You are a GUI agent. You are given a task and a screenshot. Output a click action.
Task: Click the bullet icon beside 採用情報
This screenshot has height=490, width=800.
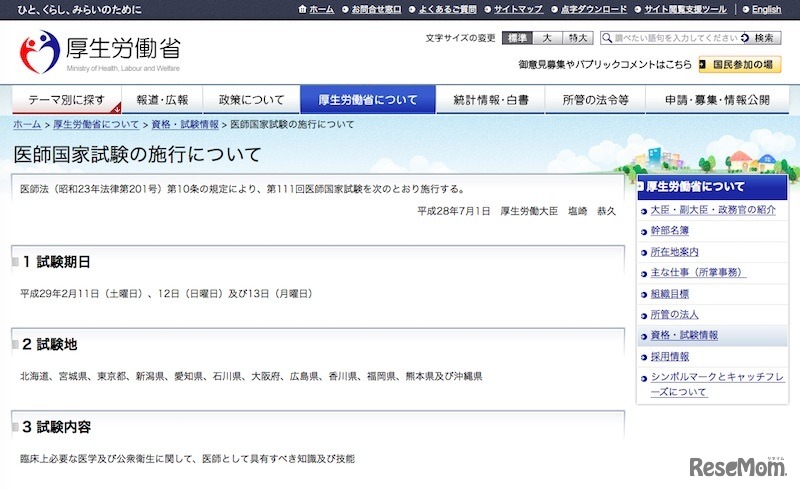click(x=644, y=357)
